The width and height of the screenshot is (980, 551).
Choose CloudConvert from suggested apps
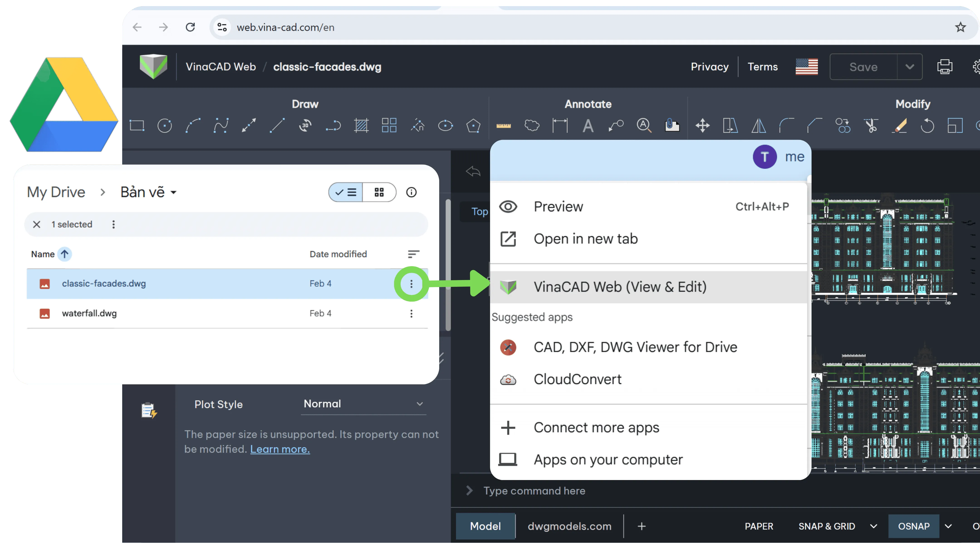pyautogui.click(x=648, y=379)
